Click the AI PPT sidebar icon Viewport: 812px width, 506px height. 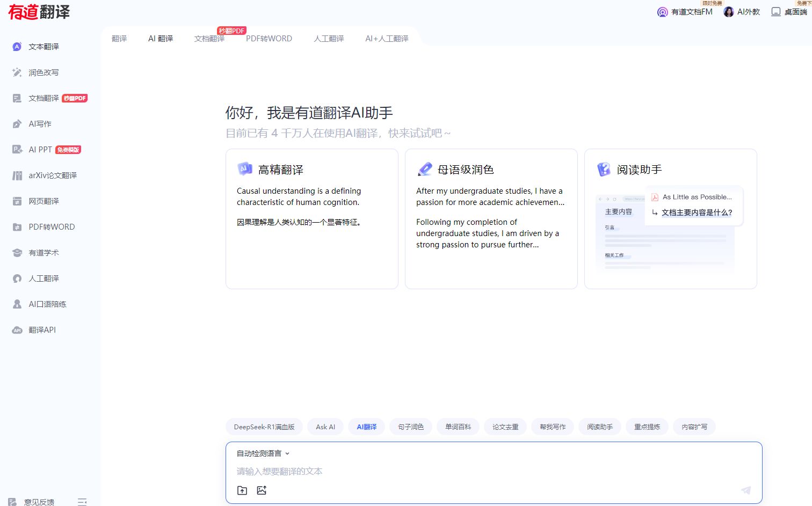tap(17, 150)
